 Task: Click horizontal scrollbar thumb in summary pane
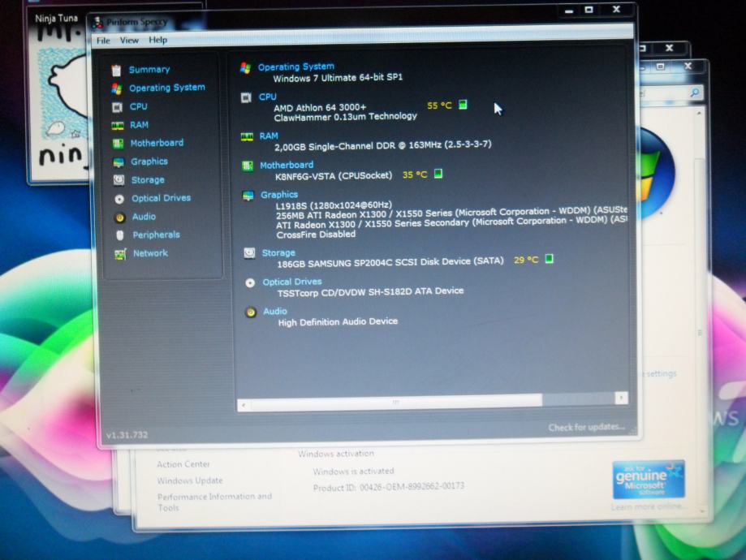point(396,402)
